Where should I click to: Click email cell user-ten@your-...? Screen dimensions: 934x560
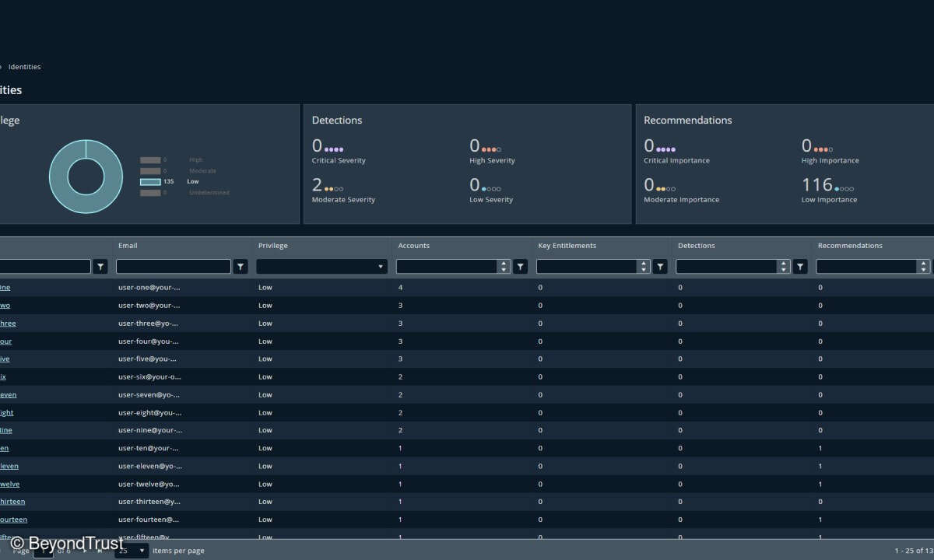click(x=149, y=448)
